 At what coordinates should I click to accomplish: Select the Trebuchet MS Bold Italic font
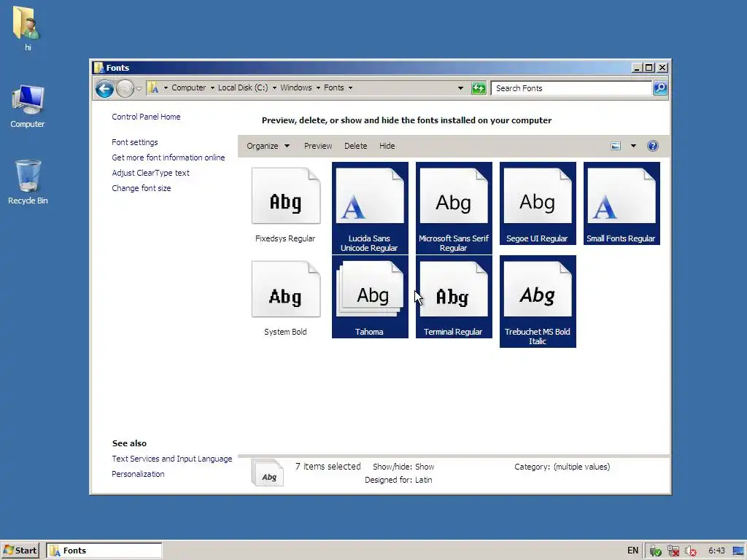pyautogui.click(x=538, y=301)
